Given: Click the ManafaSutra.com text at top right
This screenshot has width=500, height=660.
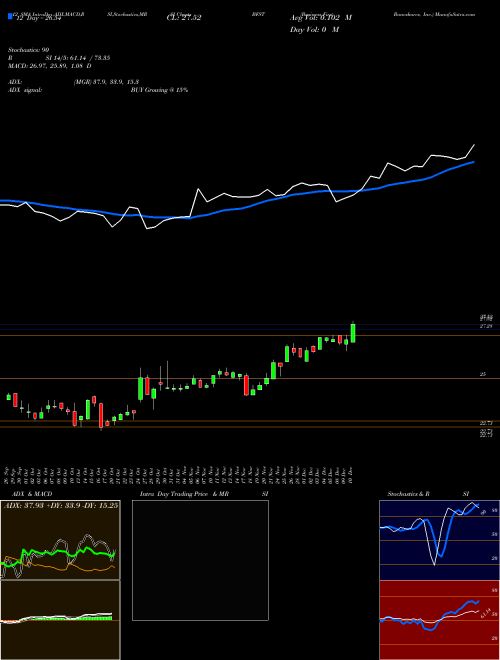Looking at the screenshot, I should [454, 14].
